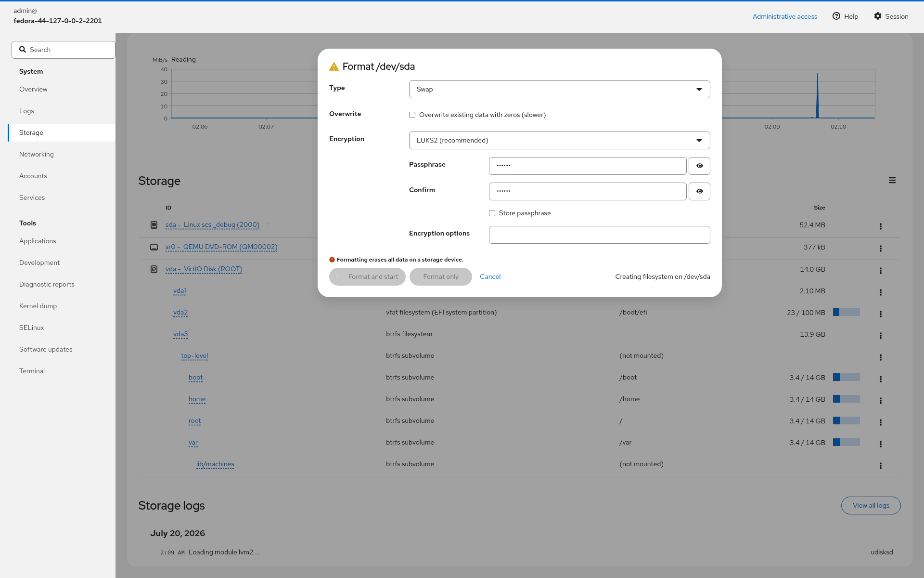Cancel the Format dialog

[x=490, y=276]
